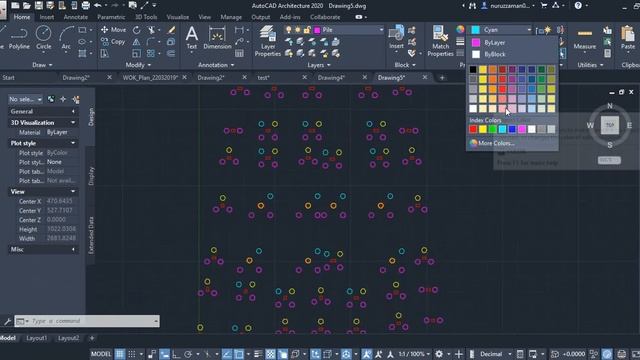This screenshot has height=360, width=640.
Task: Toggle transparency checkered icon in status bar
Action: point(270,354)
